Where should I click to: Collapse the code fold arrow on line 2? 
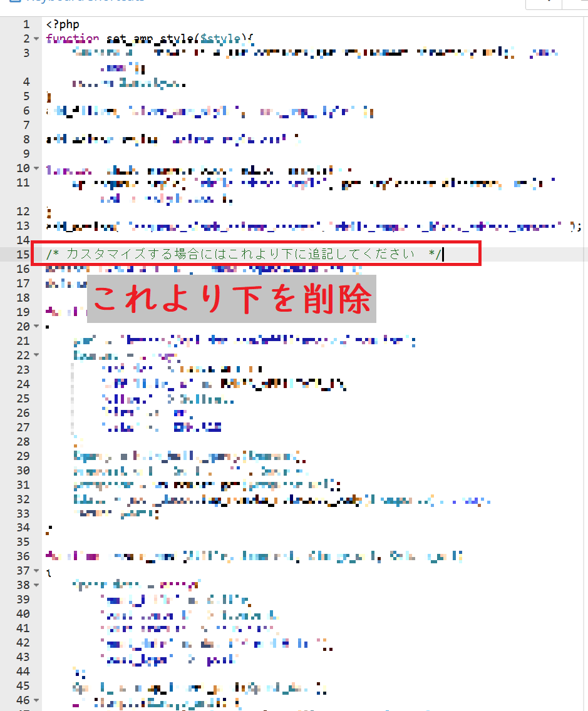pyautogui.click(x=36, y=39)
